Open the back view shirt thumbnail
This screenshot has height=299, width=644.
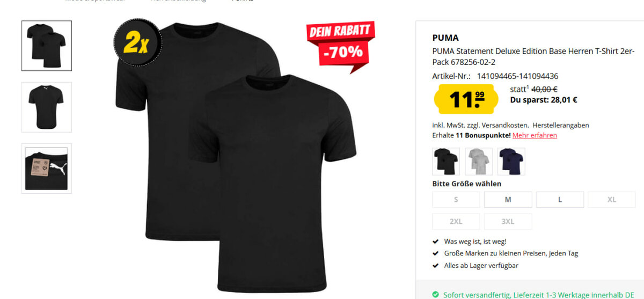(47, 107)
